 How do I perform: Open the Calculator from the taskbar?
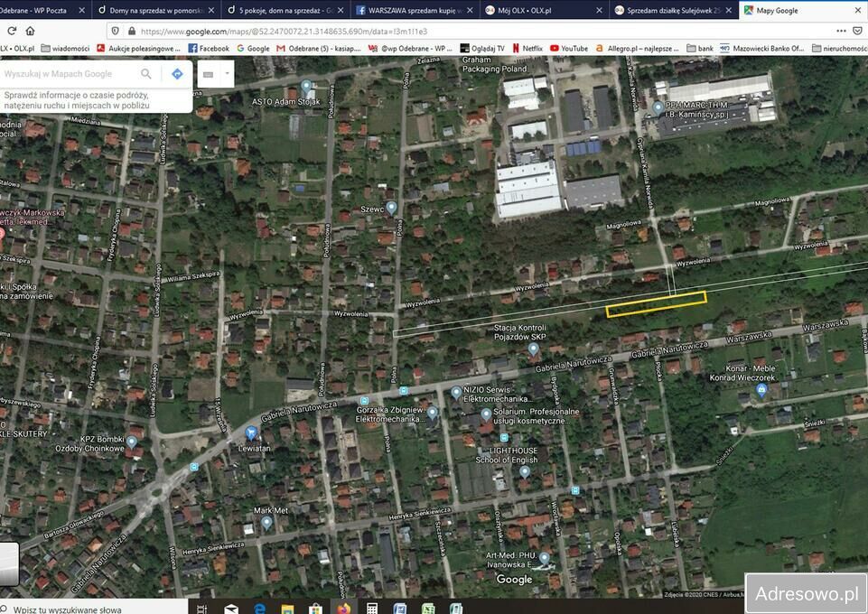[372, 609]
